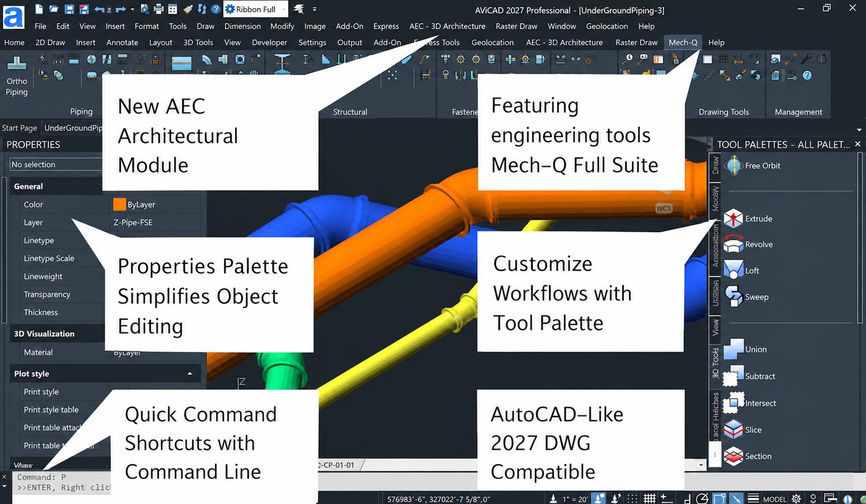Open layout tabs dropdown arrow
This screenshot has height=504, width=866.
click(700, 465)
